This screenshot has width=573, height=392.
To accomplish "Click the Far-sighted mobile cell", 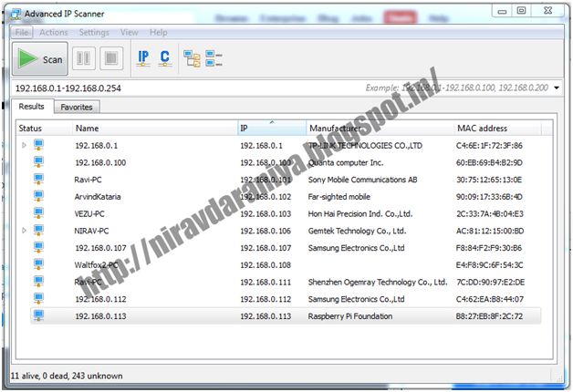I will pos(339,197).
